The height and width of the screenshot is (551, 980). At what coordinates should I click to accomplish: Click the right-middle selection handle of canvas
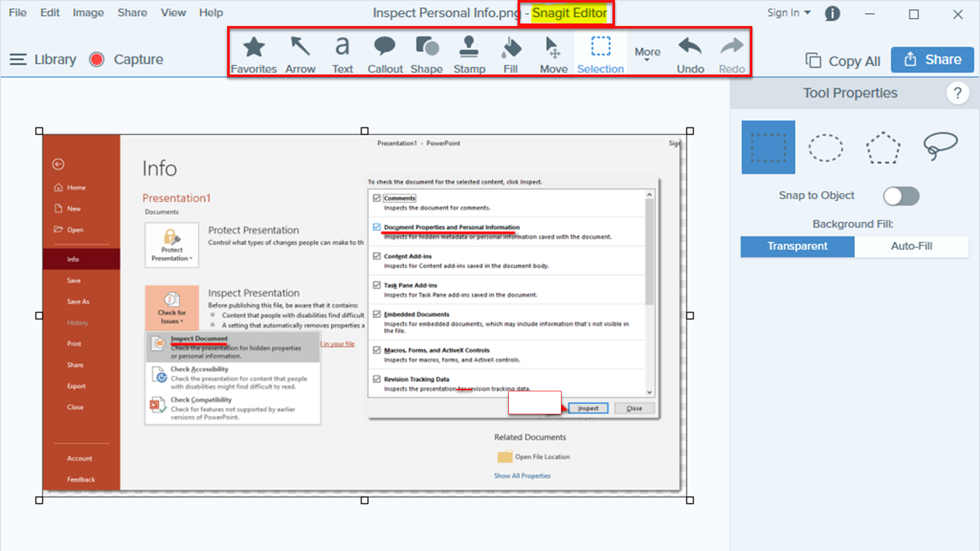click(690, 316)
